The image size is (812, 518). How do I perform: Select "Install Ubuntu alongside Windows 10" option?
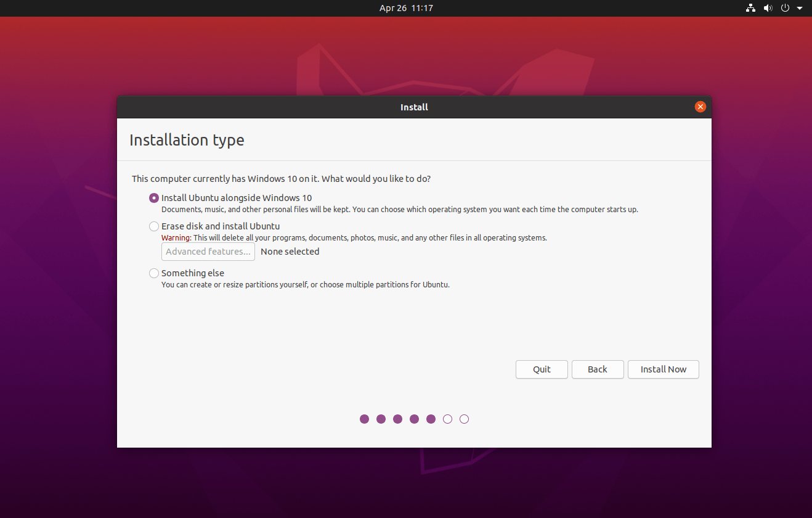[x=153, y=198]
